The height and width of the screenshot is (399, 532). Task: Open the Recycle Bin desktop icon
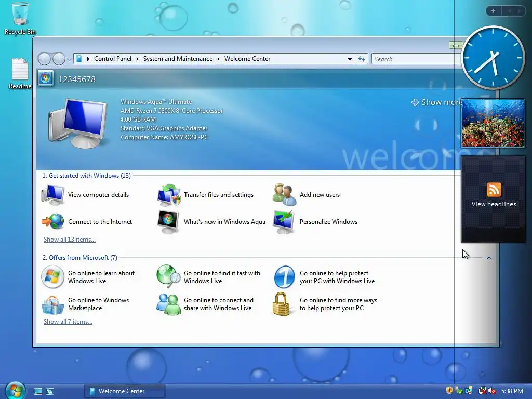point(20,18)
